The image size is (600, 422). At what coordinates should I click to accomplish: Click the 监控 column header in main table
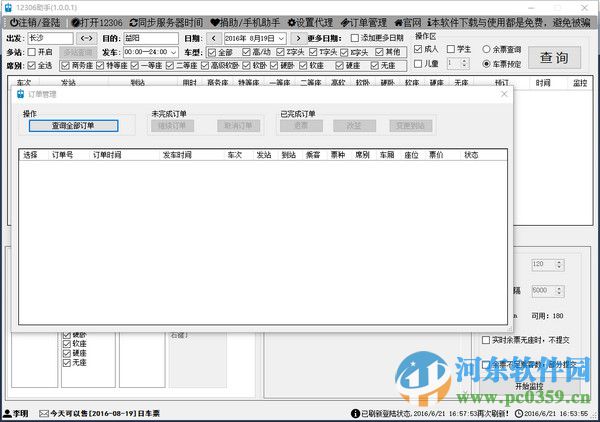pos(580,83)
